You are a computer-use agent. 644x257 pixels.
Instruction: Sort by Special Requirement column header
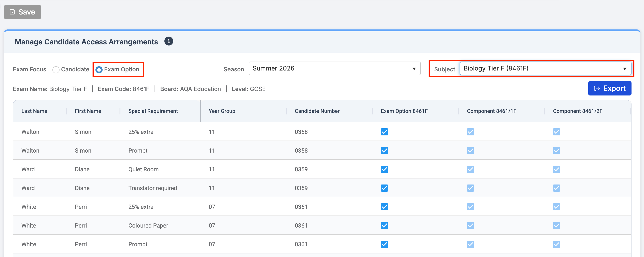[x=153, y=111]
